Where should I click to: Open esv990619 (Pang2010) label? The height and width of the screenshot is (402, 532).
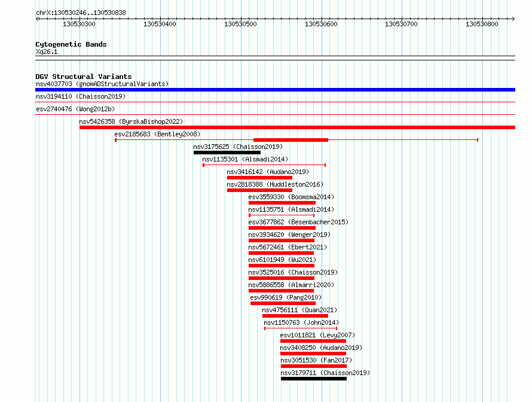tap(286, 297)
